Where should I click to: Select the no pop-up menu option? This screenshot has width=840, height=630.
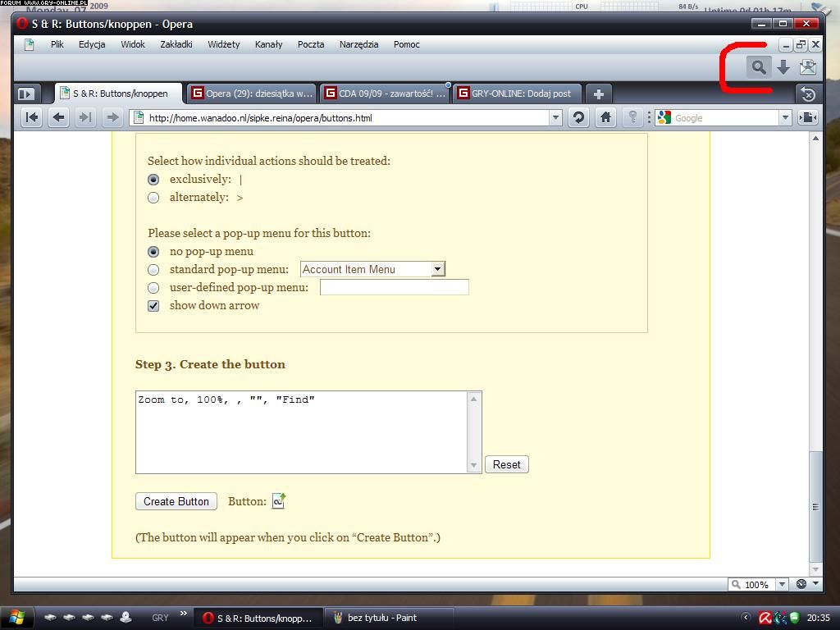click(x=153, y=252)
